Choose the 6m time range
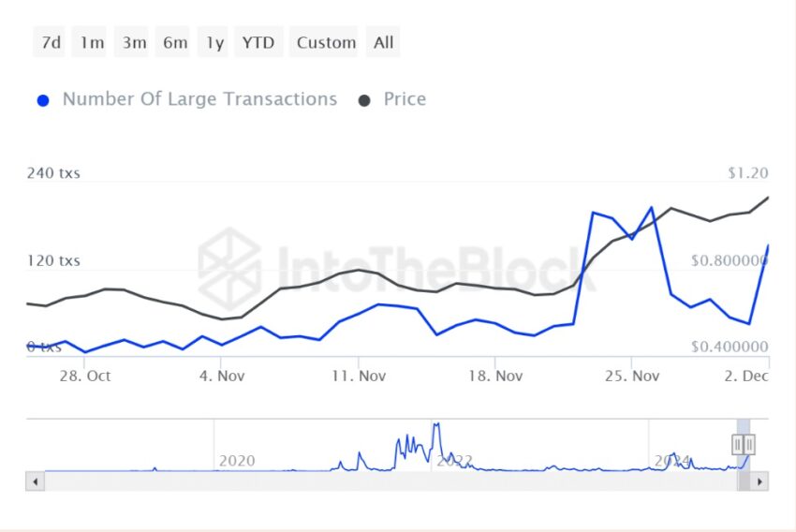The image size is (796, 532). [173, 42]
